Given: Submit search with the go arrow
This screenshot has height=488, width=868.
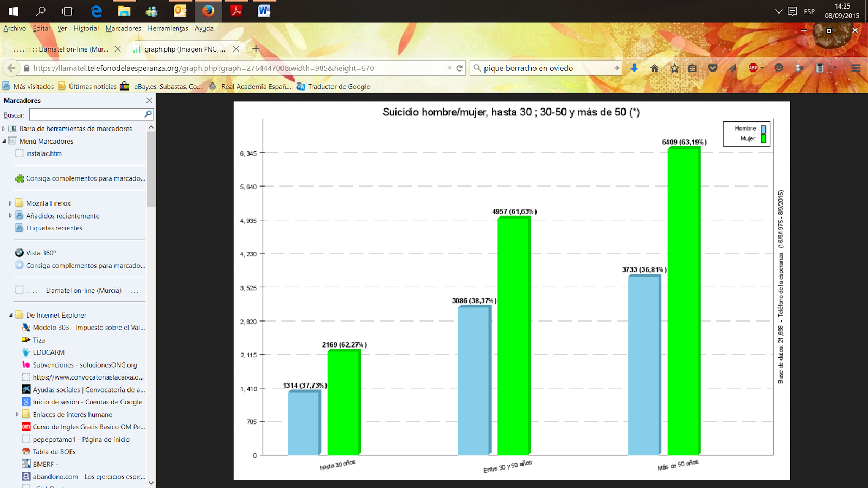Looking at the screenshot, I should pyautogui.click(x=616, y=68).
